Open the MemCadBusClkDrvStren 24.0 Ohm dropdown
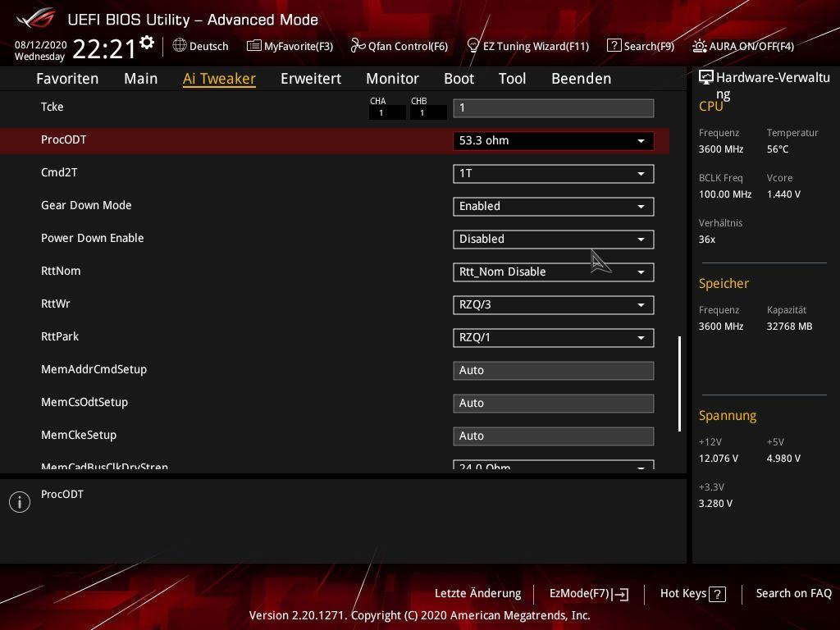The width and height of the screenshot is (840, 630). point(553,465)
